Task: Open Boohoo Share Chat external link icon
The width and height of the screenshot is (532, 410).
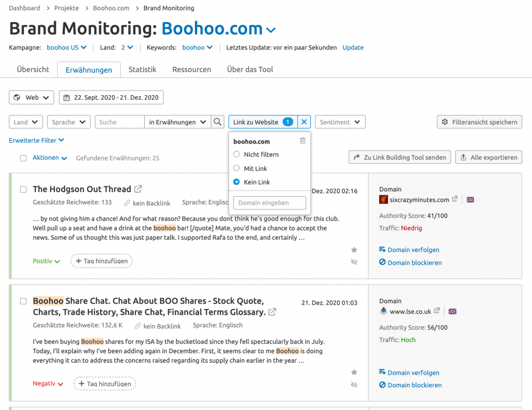Action: [x=272, y=312]
